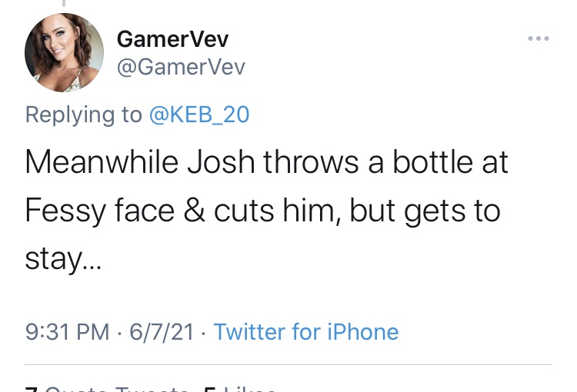Click the horizontal divider below the timestamp
The width and height of the screenshot is (577, 392).
click(288, 365)
